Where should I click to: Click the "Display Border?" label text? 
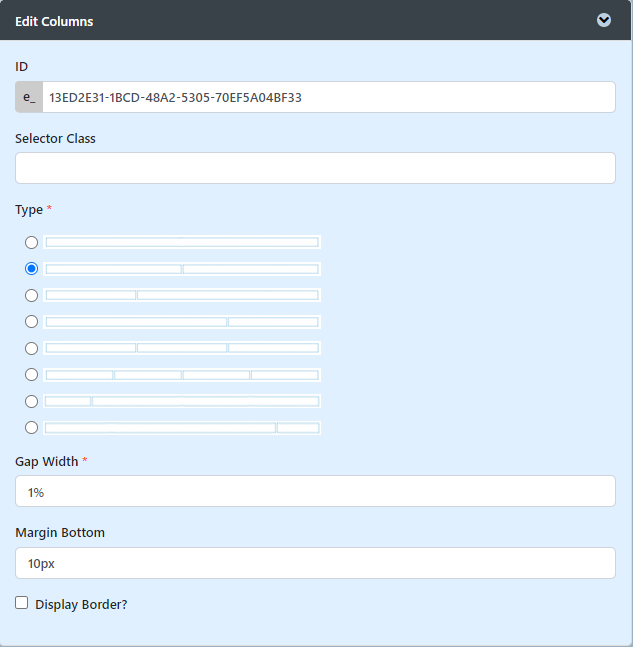[81, 604]
